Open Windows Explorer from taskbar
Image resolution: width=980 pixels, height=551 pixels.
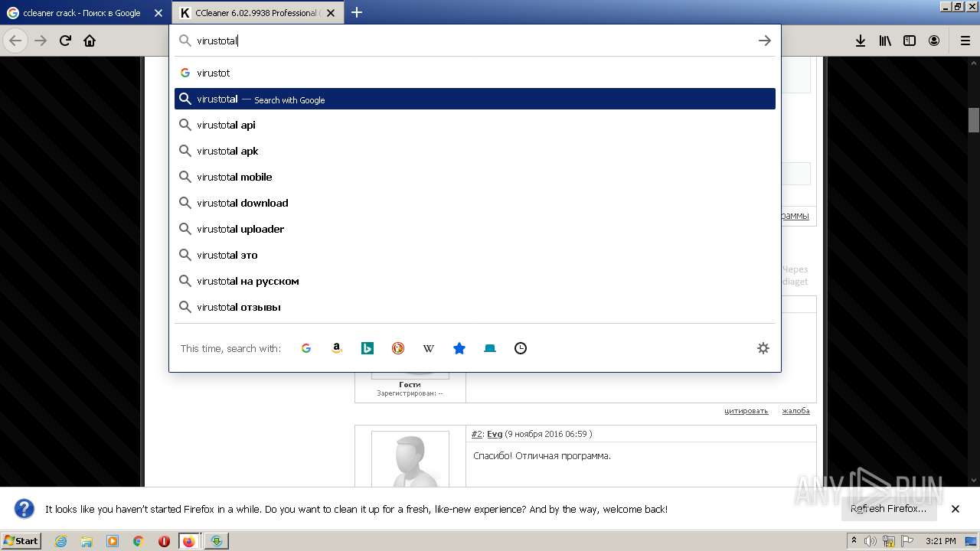[x=87, y=541]
